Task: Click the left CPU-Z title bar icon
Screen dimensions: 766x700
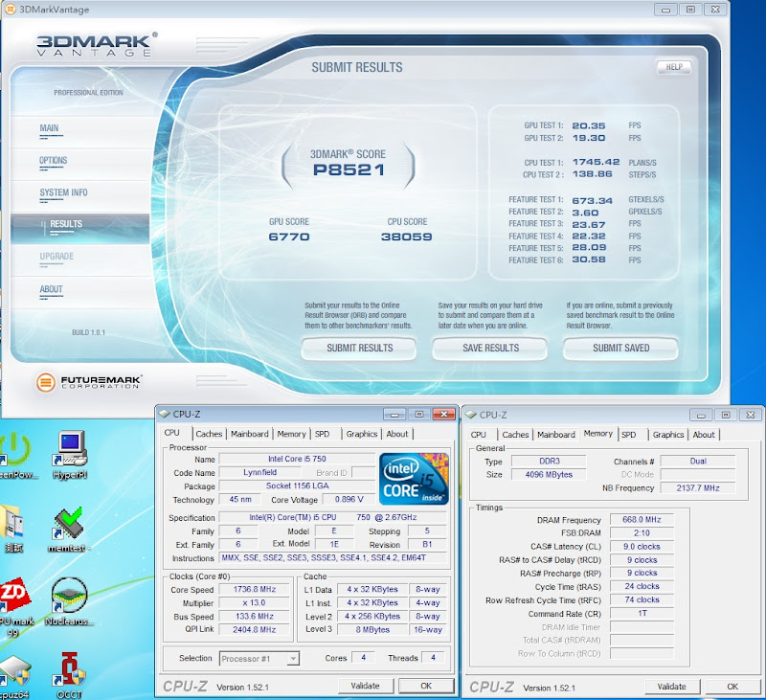Action: pos(165,414)
